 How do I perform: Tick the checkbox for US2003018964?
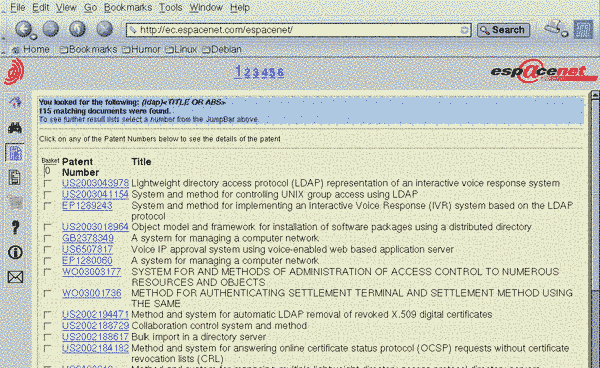pyautogui.click(x=47, y=227)
